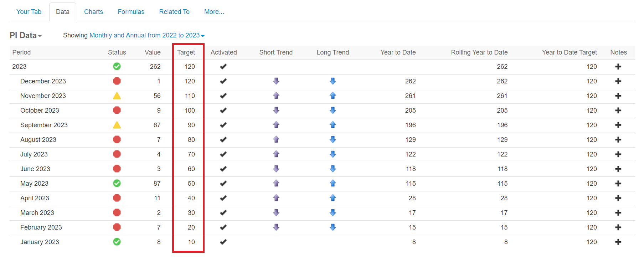Click green status icon for May 2023
Image resolution: width=644 pixels, height=262 pixels.
tap(117, 183)
